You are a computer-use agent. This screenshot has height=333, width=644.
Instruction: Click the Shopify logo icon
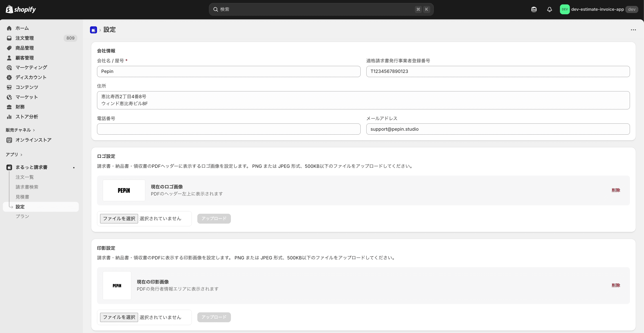[x=9, y=9]
